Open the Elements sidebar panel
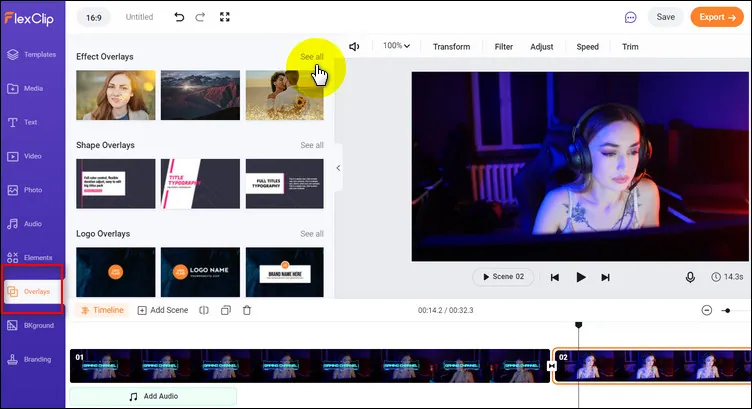Viewport: 752px width, 409px height. coord(32,257)
